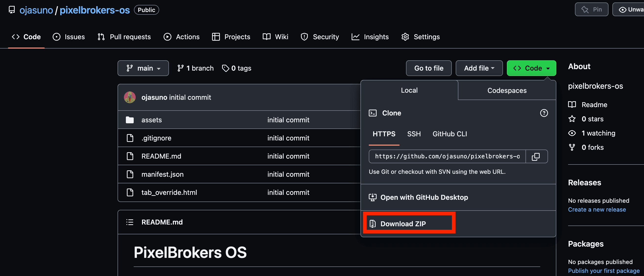644x276 pixels.
Task: Open the Settings gear tab
Action: 420,37
